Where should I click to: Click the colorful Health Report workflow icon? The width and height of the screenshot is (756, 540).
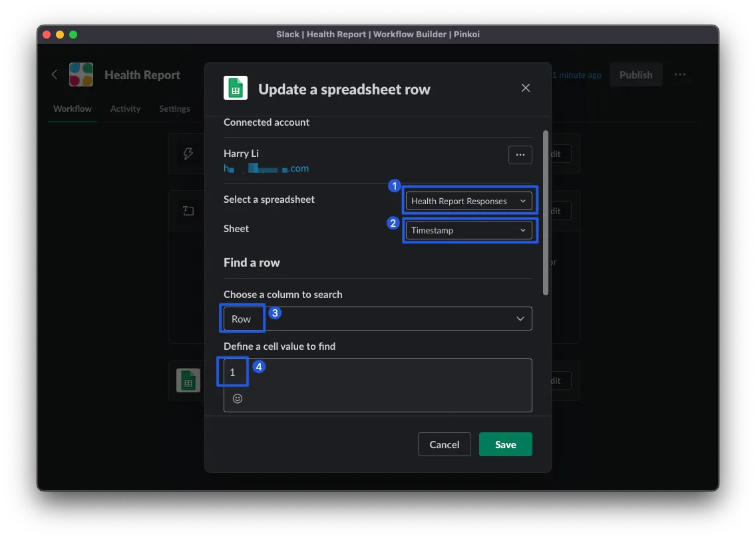pyautogui.click(x=81, y=74)
